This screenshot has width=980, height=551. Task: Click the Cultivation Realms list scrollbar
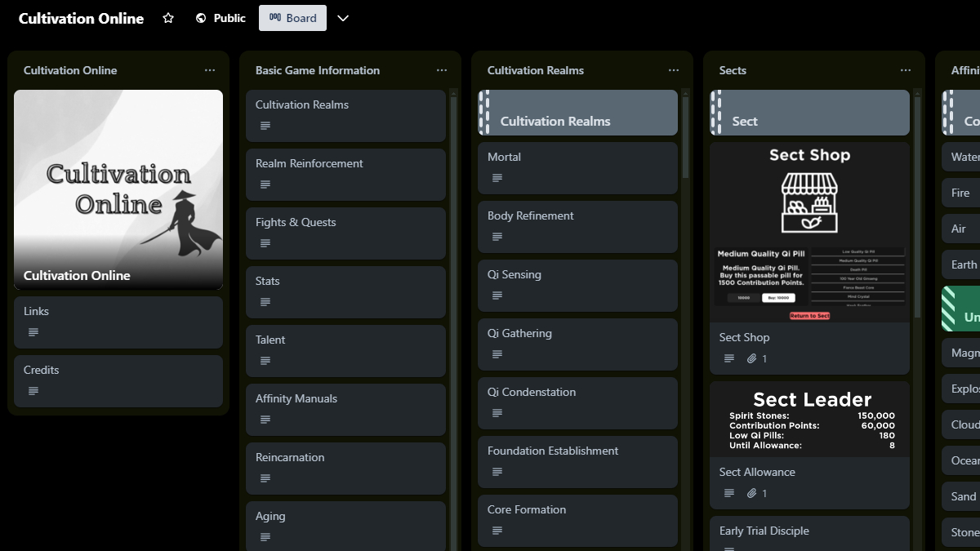686,137
